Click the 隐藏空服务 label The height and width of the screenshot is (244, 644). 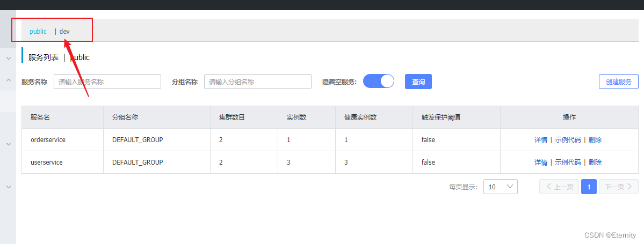(x=339, y=82)
